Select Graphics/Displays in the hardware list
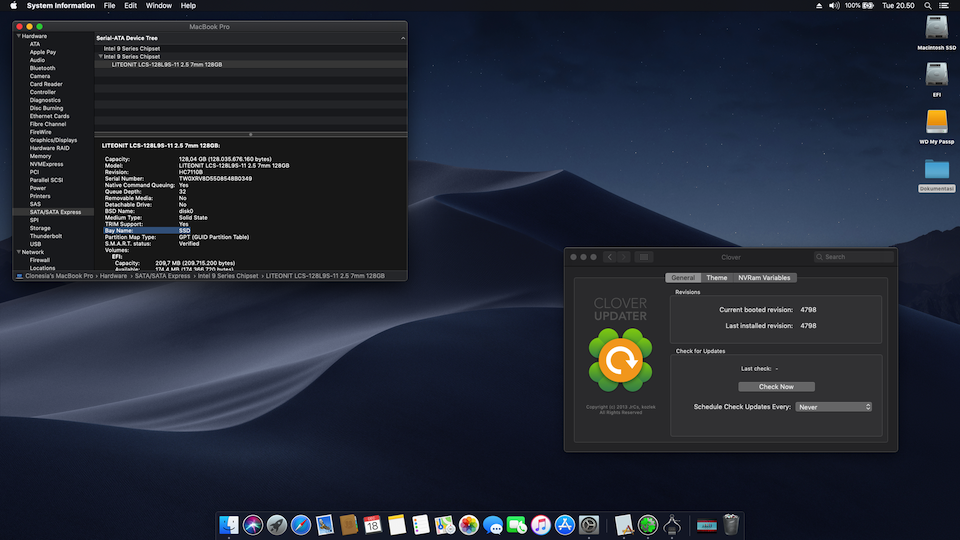 [53, 140]
